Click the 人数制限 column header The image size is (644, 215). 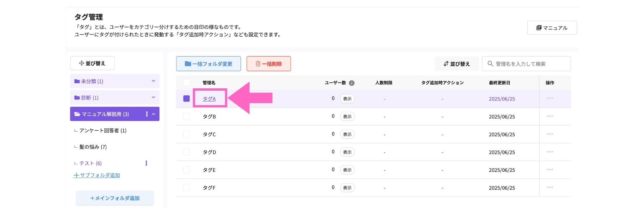(x=384, y=83)
